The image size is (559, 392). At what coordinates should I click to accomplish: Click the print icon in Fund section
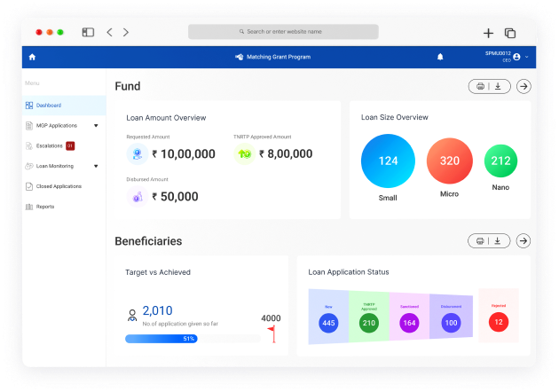tap(480, 86)
